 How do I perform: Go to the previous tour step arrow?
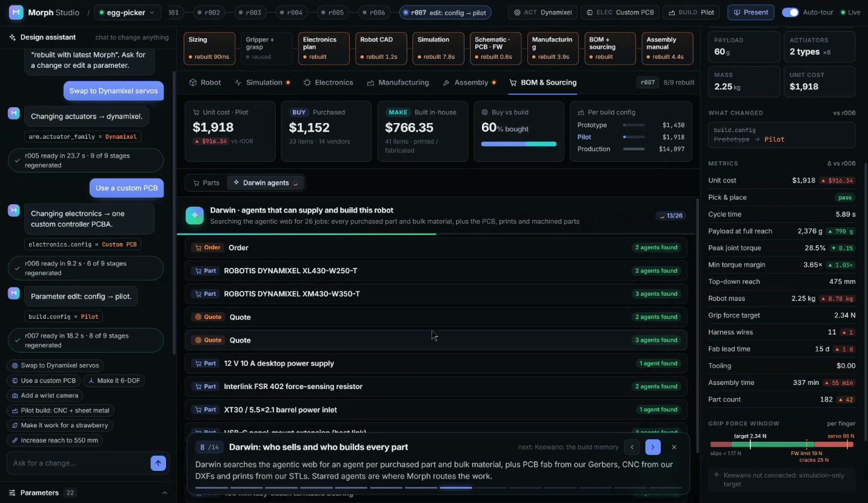tap(632, 447)
